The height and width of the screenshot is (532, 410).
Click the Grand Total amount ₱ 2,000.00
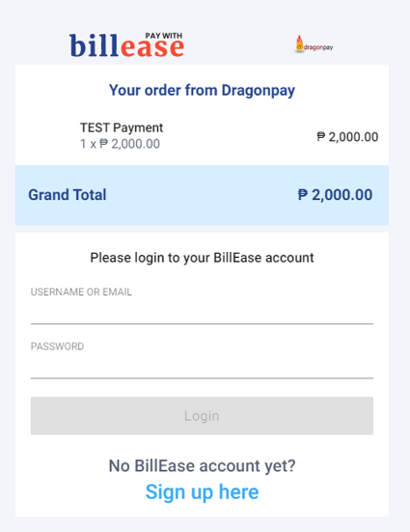click(335, 195)
